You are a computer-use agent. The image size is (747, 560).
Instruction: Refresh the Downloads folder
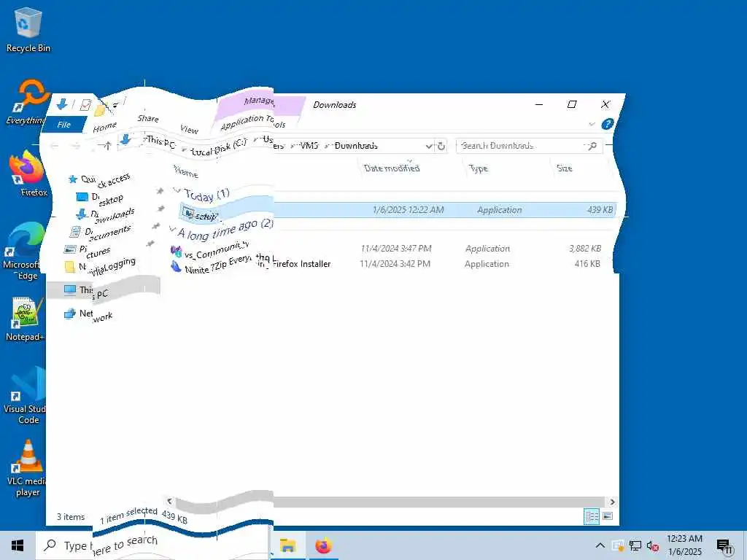441,146
